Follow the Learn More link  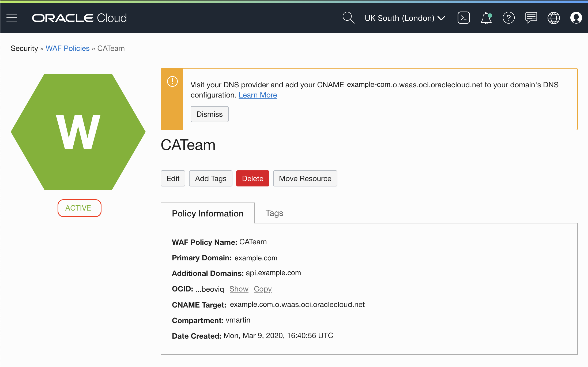[x=258, y=95]
